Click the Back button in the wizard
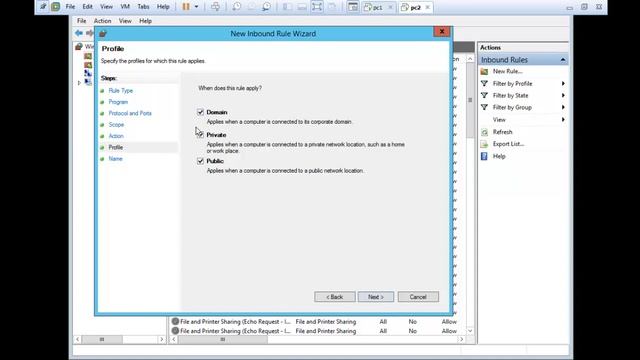Screen dimensions: 640x360 tap(335, 297)
